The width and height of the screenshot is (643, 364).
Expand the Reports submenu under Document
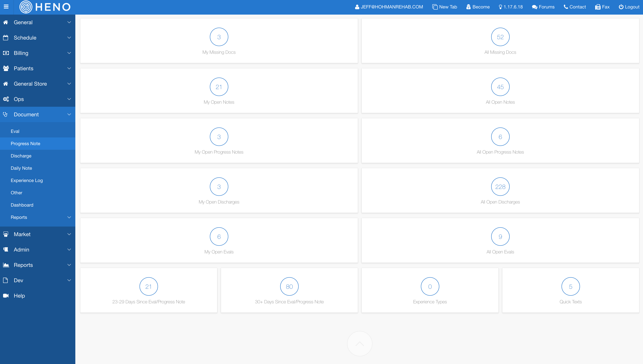coord(69,217)
